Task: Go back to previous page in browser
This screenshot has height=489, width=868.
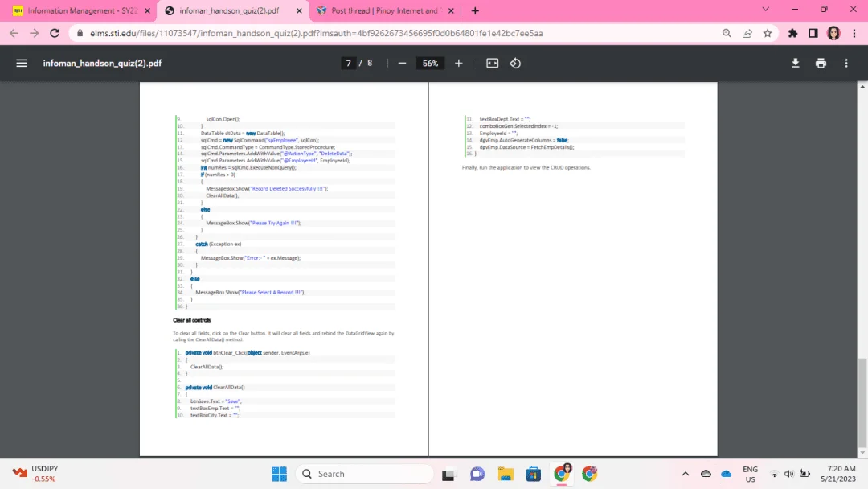Action: click(x=14, y=33)
